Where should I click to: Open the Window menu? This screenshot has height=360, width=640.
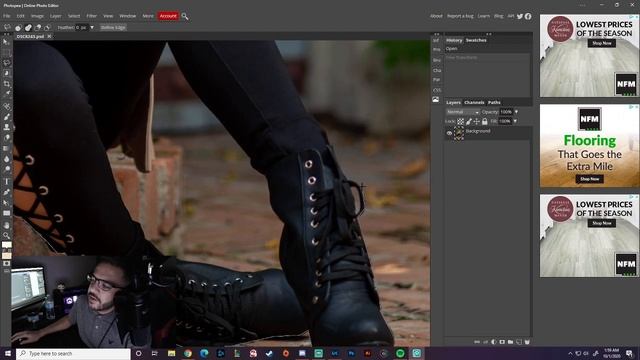click(x=127, y=16)
